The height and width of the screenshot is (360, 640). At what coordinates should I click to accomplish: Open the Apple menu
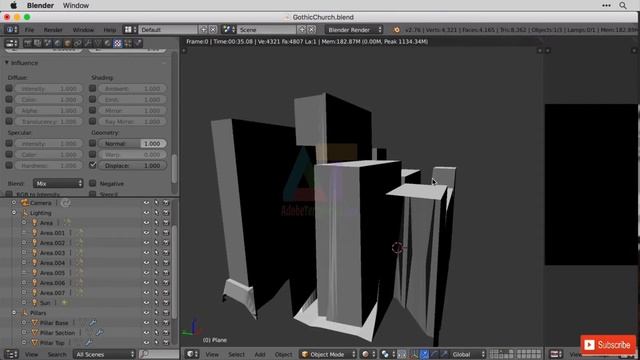(13, 5)
